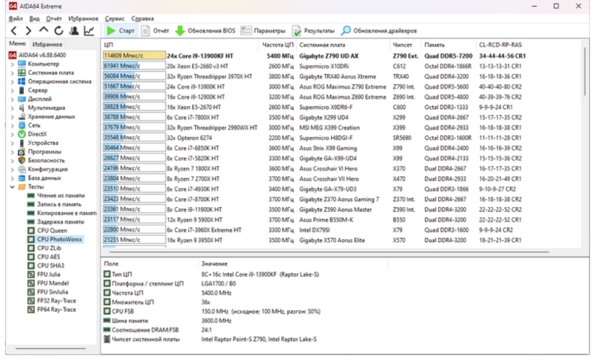The image size is (595, 364).
Task: Sort by Частота ЦП column header
Action: [277, 45]
